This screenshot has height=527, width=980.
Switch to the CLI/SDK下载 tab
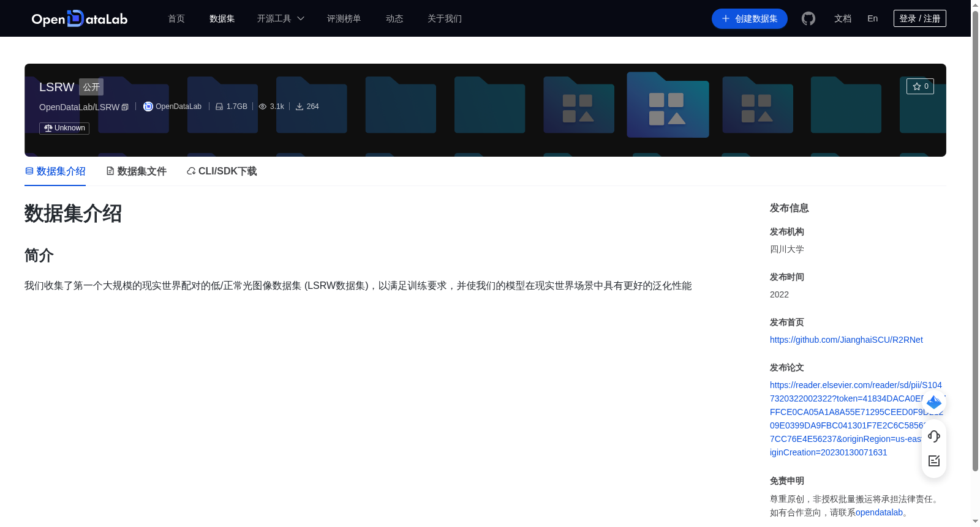222,171
